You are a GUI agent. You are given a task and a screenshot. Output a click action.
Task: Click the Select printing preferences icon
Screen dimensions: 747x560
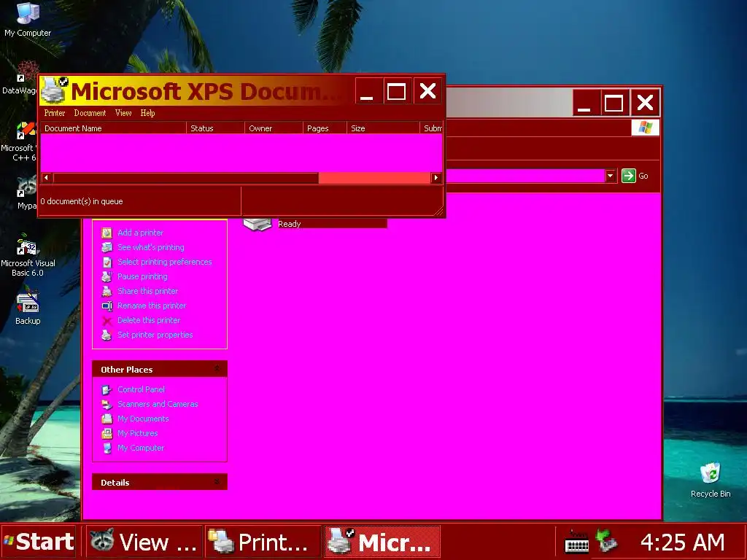pos(107,262)
